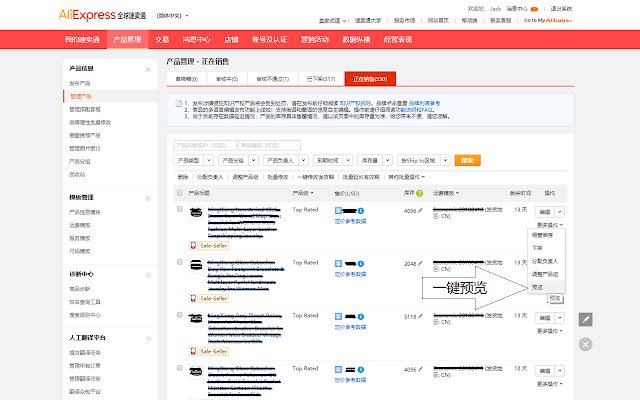Open 运费模板 in the sidebar
Viewport: 640px width, 400px height.
(x=80, y=225)
